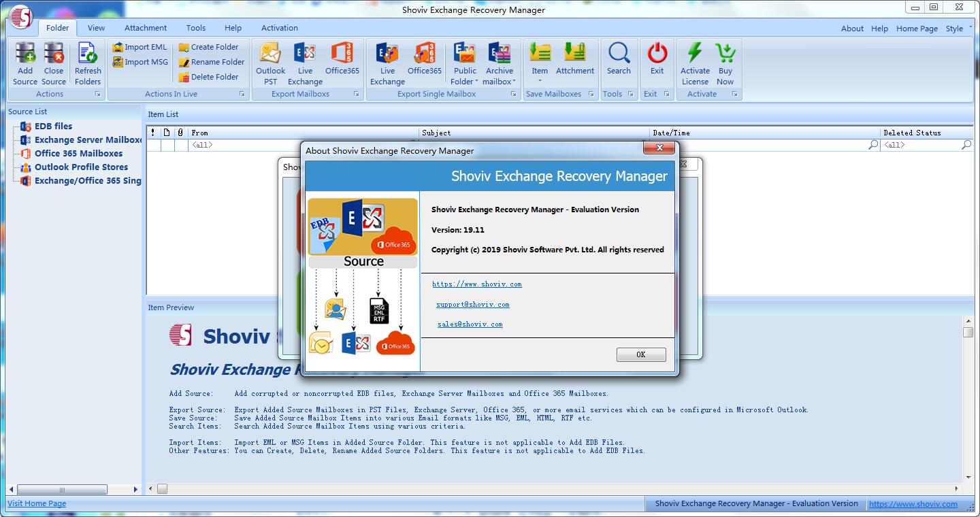Click the sales@shoviv.com email link
The height and width of the screenshot is (517, 980).
[x=470, y=324]
